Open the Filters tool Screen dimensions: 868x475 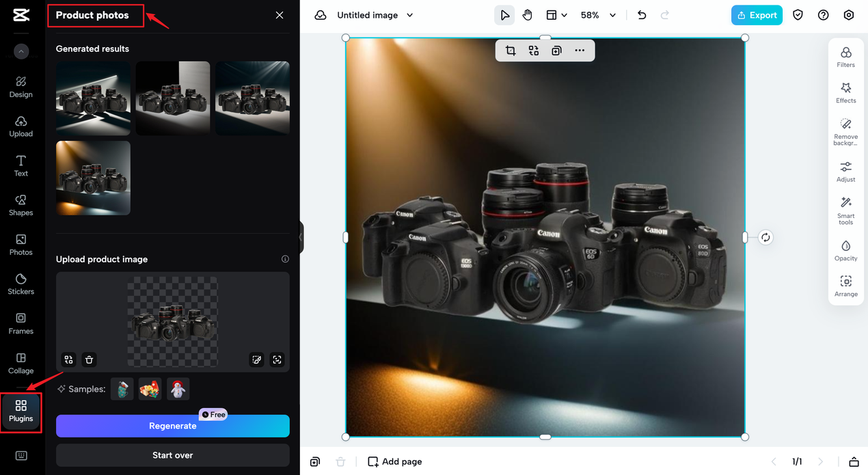[x=845, y=57]
